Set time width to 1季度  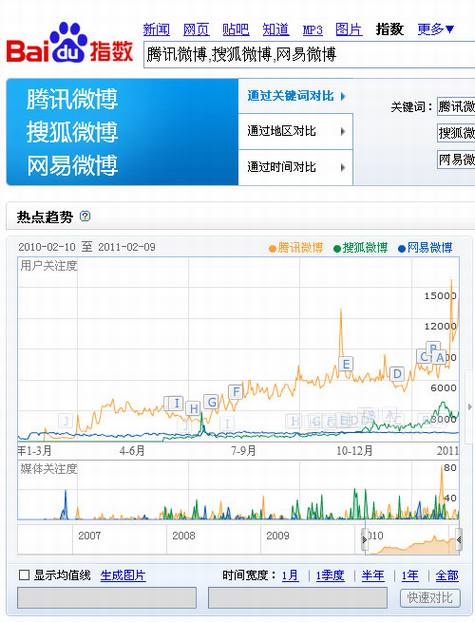click(330, 575)
